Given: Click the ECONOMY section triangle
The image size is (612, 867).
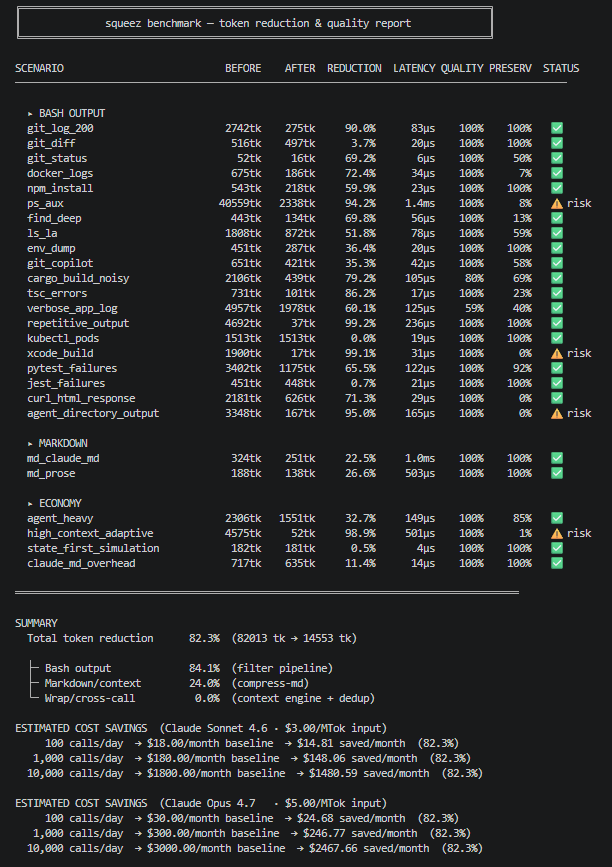Looking at the screenshot, I should click(30, 504).
